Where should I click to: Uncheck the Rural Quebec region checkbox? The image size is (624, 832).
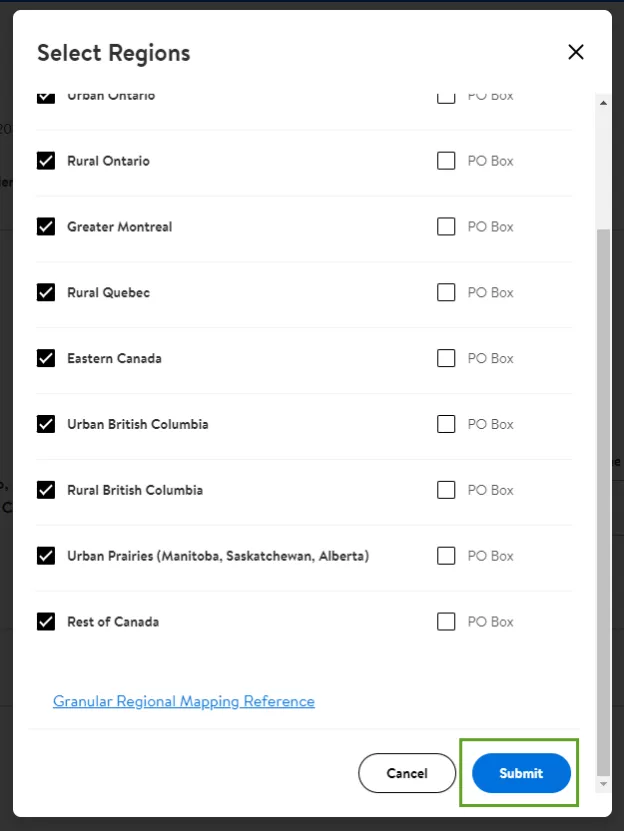pyautogui.click(x=46, y=293)
